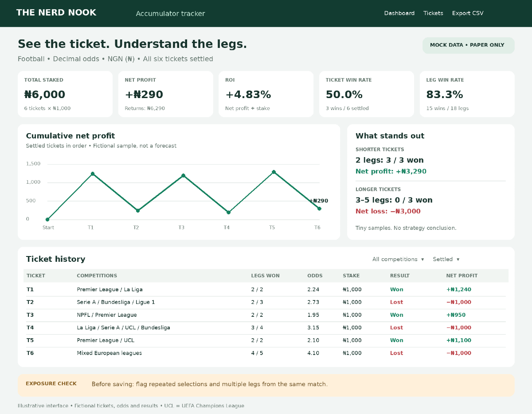Click the odds value 2.24
The width and height of the screenshot is (532, 414).
(x=313, y=289)
